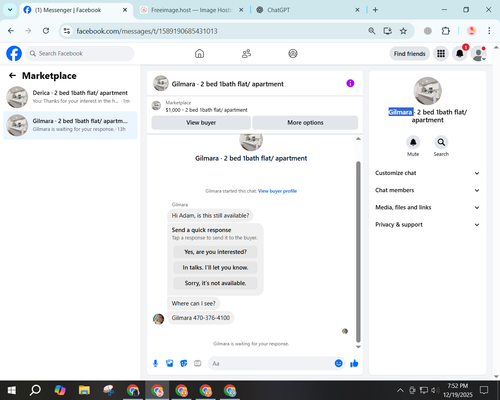
Task: Send a thumbs-up like
Action: [x=354, y=363]
